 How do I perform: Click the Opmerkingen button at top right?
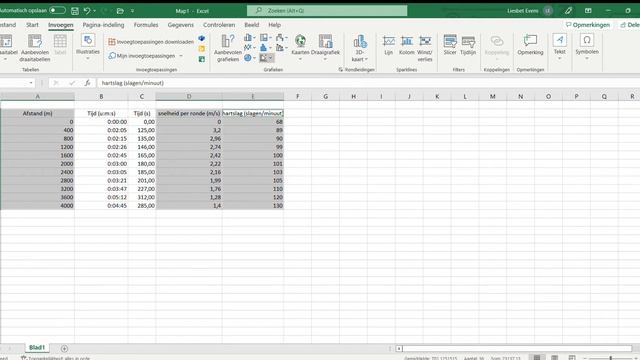tap(588, 25)
